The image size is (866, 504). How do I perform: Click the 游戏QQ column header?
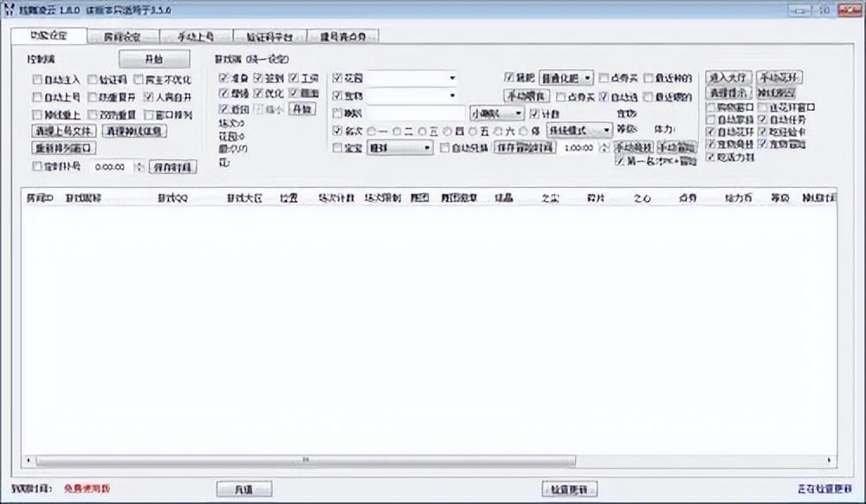point(172,197)
